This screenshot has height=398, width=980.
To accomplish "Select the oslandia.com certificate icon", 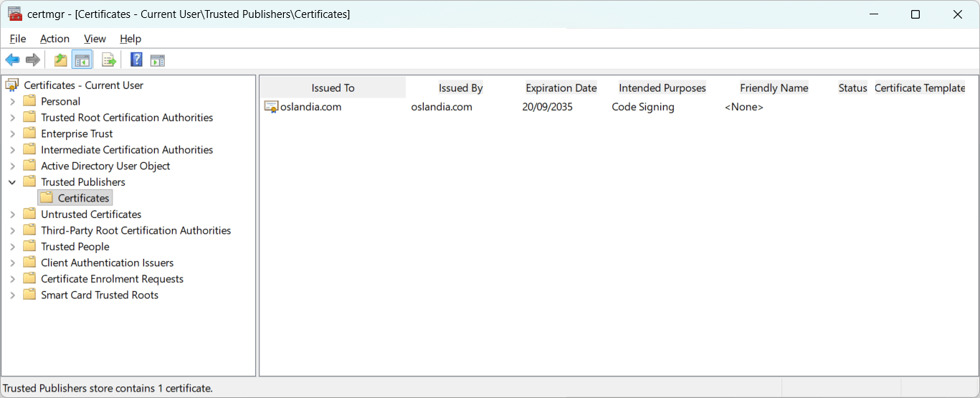I will 271,107.
